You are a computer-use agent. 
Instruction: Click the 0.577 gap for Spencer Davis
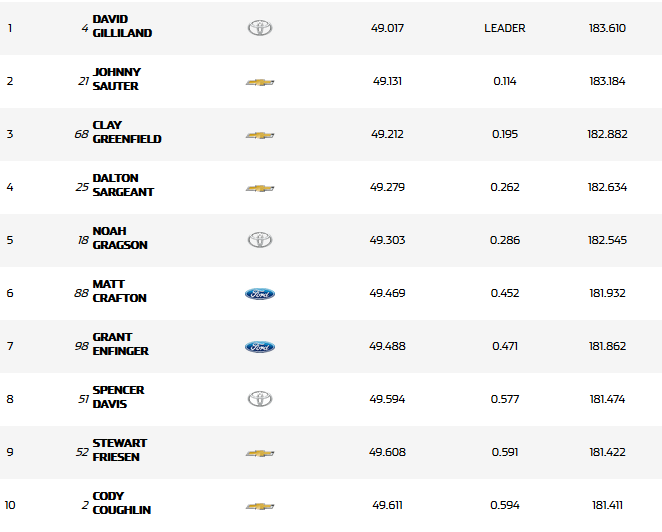[505, 399]
